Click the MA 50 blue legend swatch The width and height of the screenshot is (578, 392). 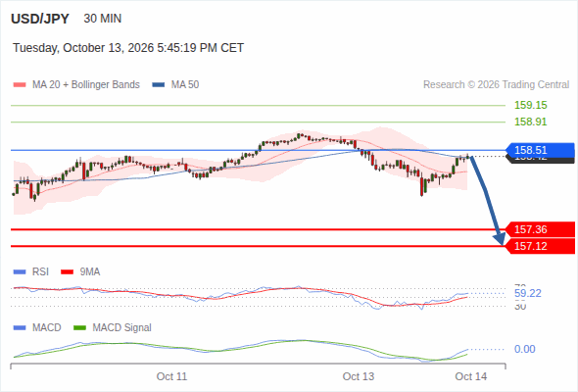[x=159, y=85]
